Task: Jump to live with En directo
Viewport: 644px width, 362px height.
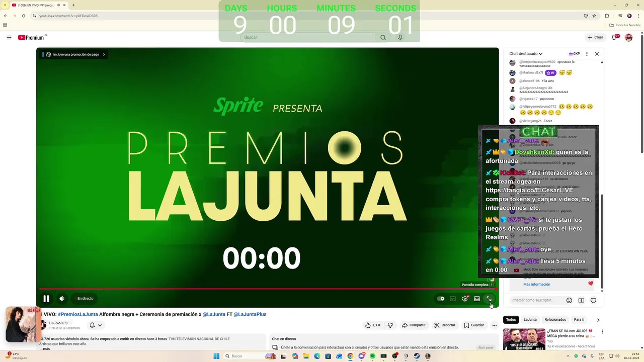Action: click(x=84, y=299)
